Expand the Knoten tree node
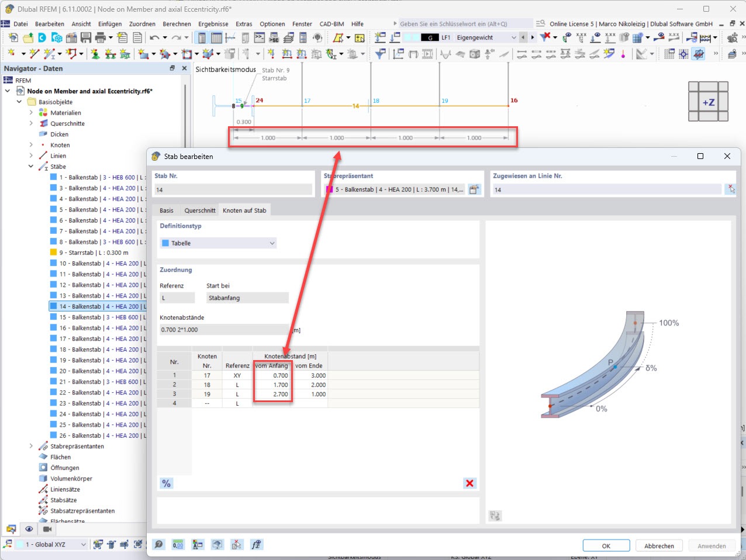 (x=31, y=145)
